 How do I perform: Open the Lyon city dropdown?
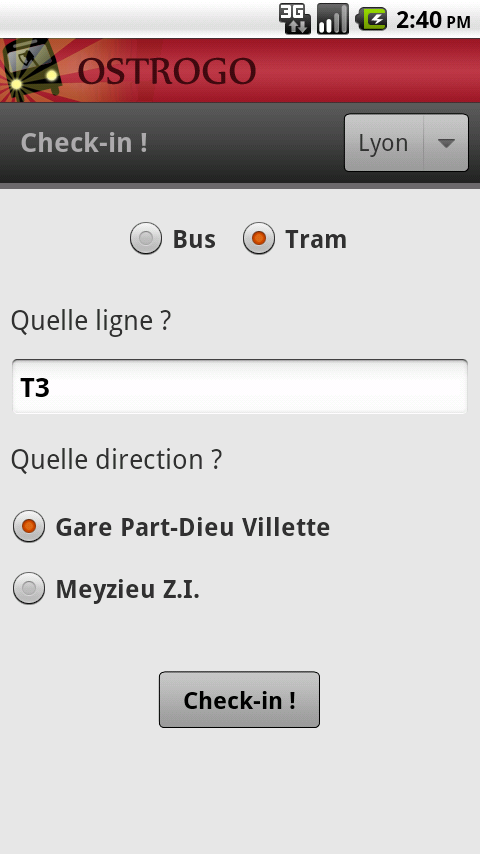406,143
